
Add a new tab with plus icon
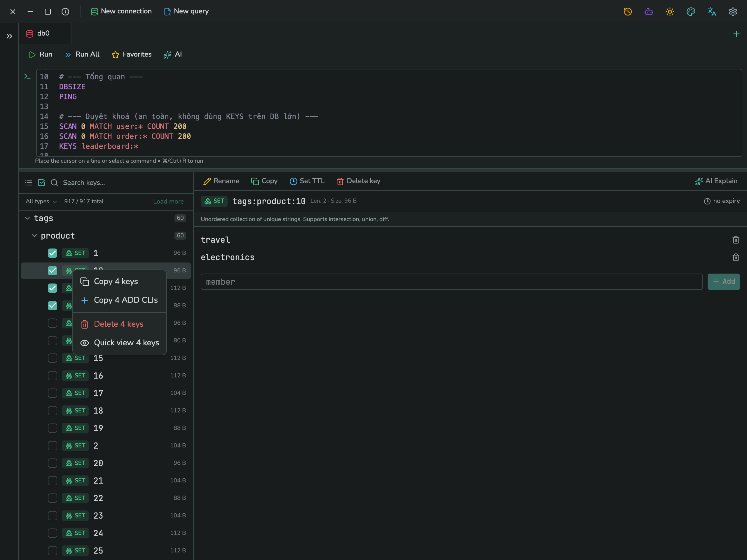pos(736,34)
